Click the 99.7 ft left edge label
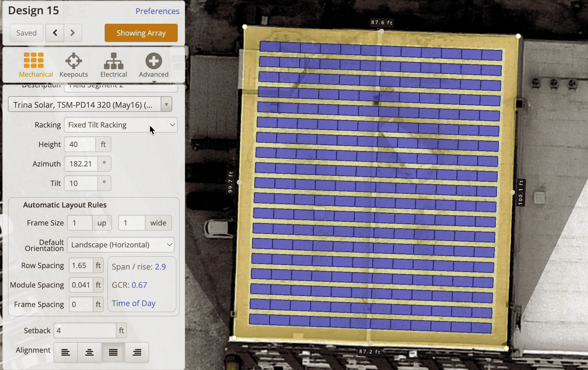Image resolution: width=588 pixels, height=370 pixels. click(x=230, y=182)
